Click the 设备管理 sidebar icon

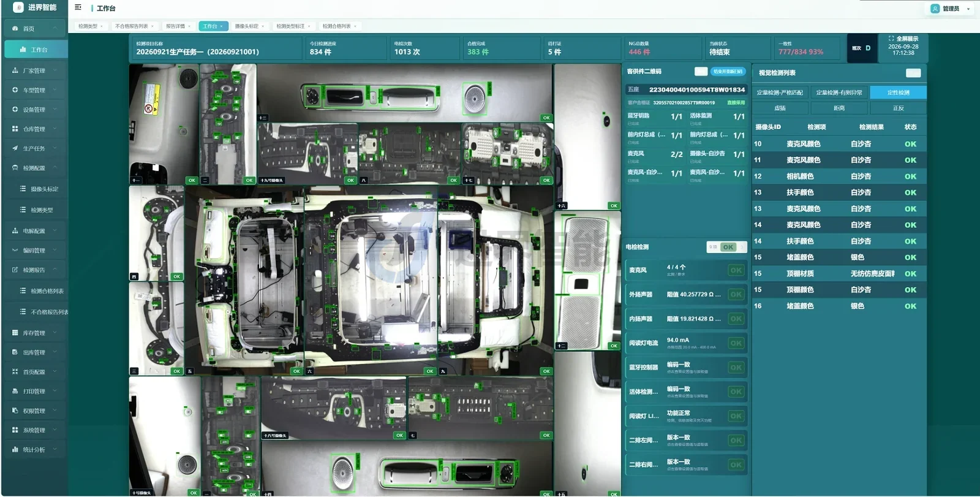15,109
